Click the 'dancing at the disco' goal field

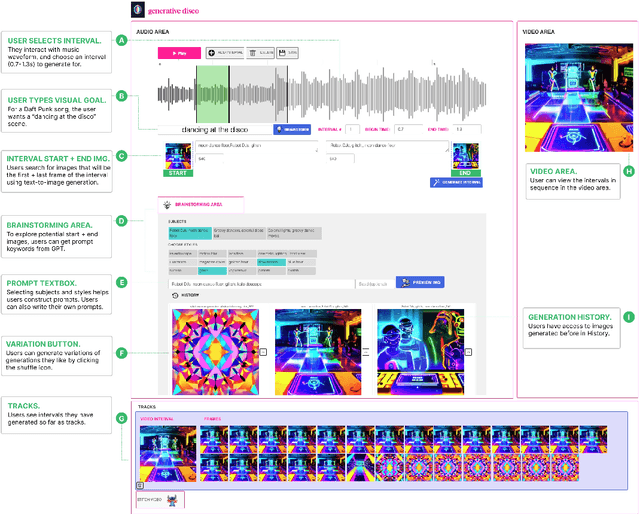(x=215, y=129)
